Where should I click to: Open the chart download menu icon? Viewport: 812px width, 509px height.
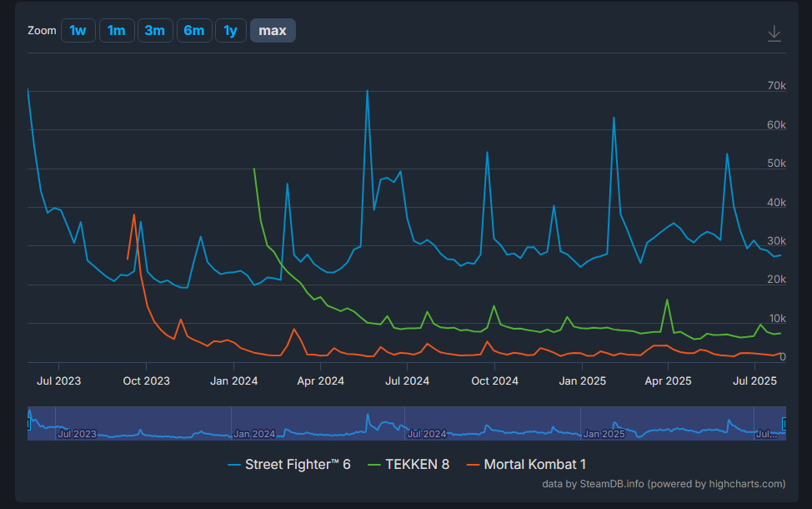click(774, 33)
